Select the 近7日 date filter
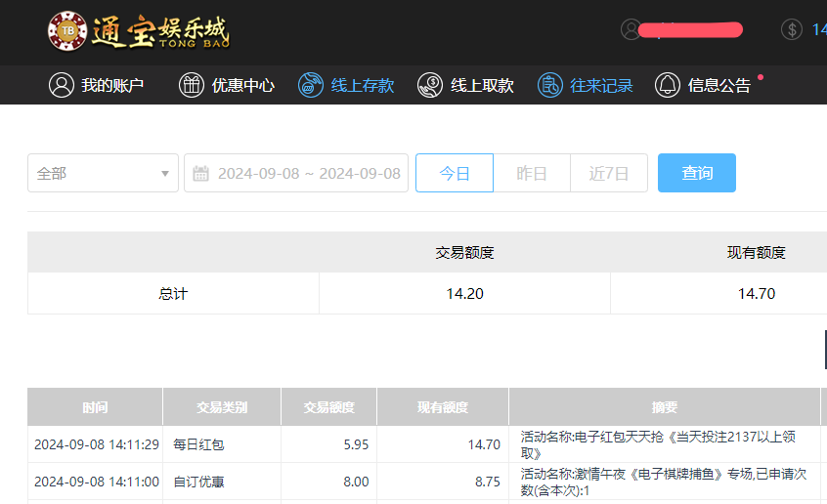827x504 pixels. (x=608, y=173)
